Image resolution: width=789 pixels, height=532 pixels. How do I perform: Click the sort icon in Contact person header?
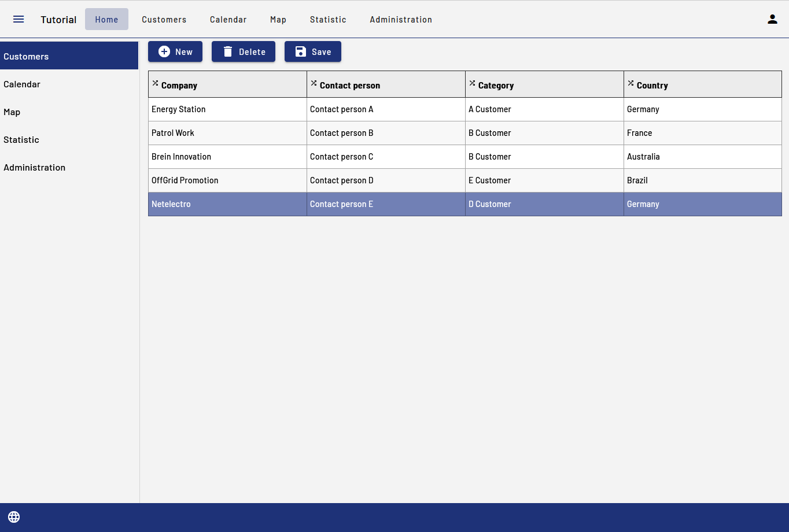pos(314,83)
